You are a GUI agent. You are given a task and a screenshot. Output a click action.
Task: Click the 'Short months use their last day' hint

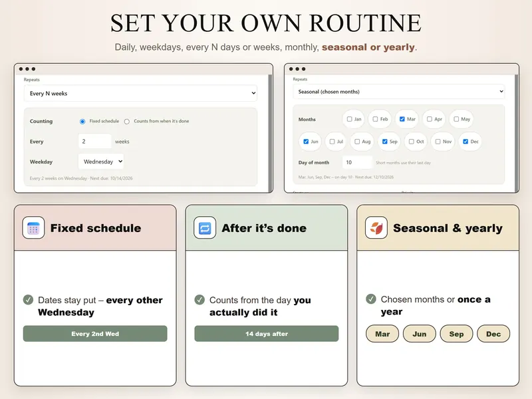tap(403, 163)
